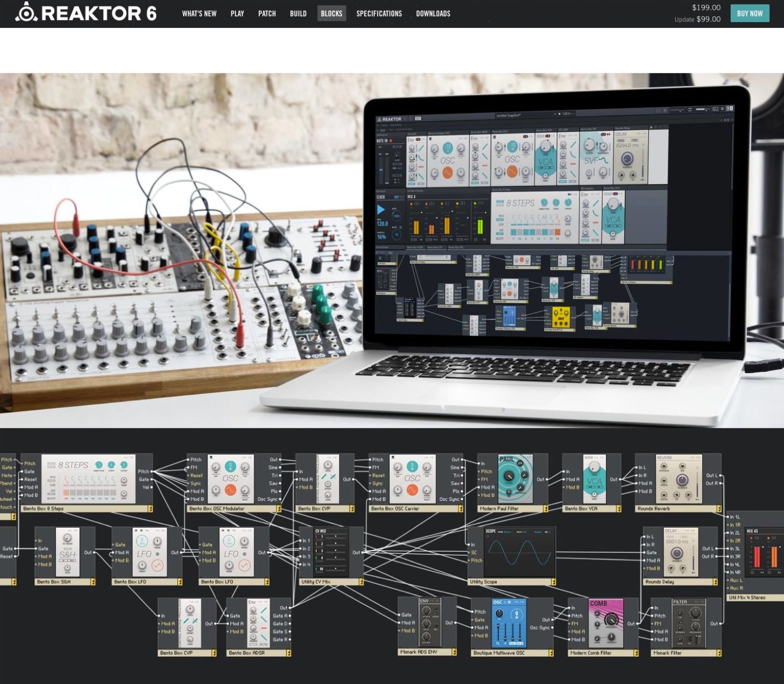Switch to the PLAY tab
Viewport: 784px width, 684px height.
[237, 13]
